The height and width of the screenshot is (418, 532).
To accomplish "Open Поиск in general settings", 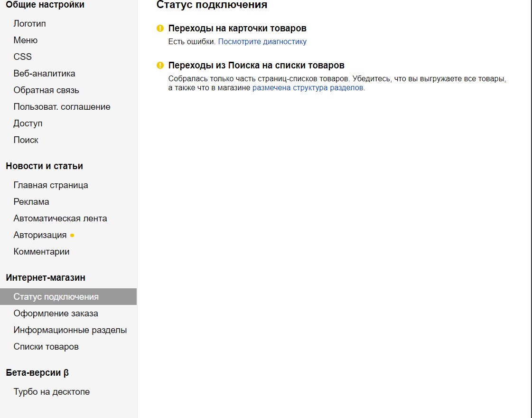I will pos(26,140).
